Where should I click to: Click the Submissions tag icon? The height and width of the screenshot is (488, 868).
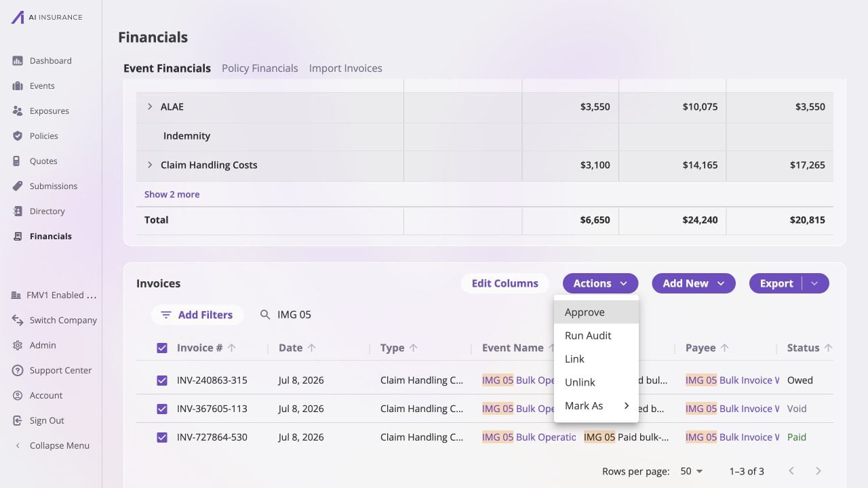click(18, 186)
